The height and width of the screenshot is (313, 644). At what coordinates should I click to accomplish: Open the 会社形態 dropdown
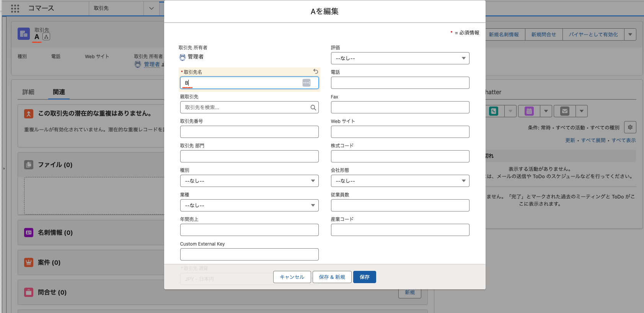click(400, 181)
